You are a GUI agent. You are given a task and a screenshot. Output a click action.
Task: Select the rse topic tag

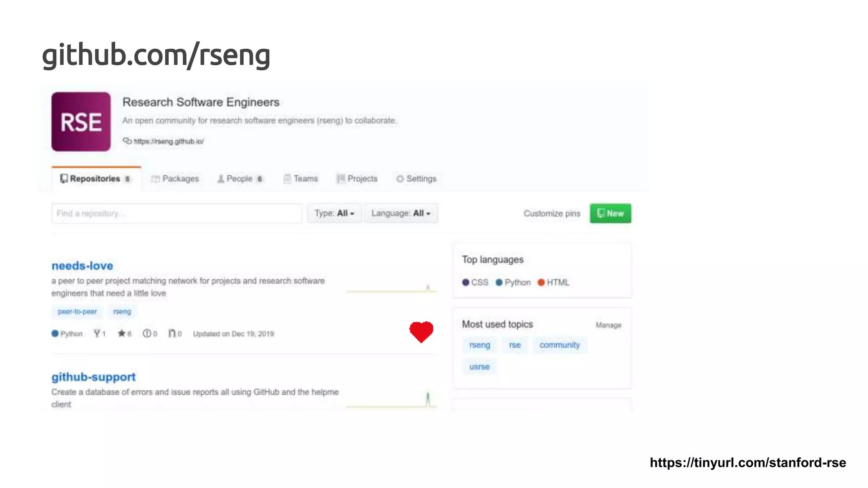point(515,345)
